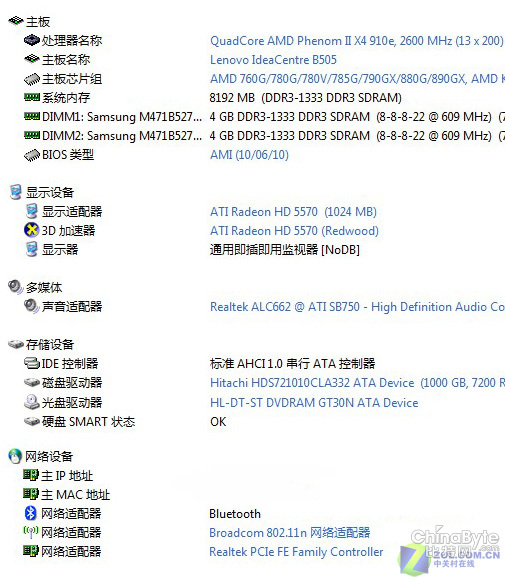Select the 硬盘 SMART 状态 field label
The image size is (505, 578).
pos(88,421)
